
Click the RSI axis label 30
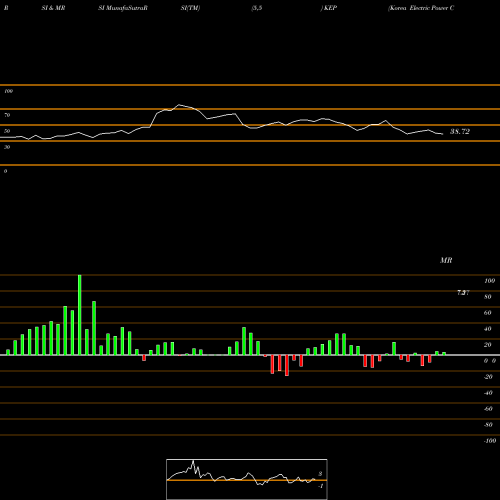click(x=7, y=147)
